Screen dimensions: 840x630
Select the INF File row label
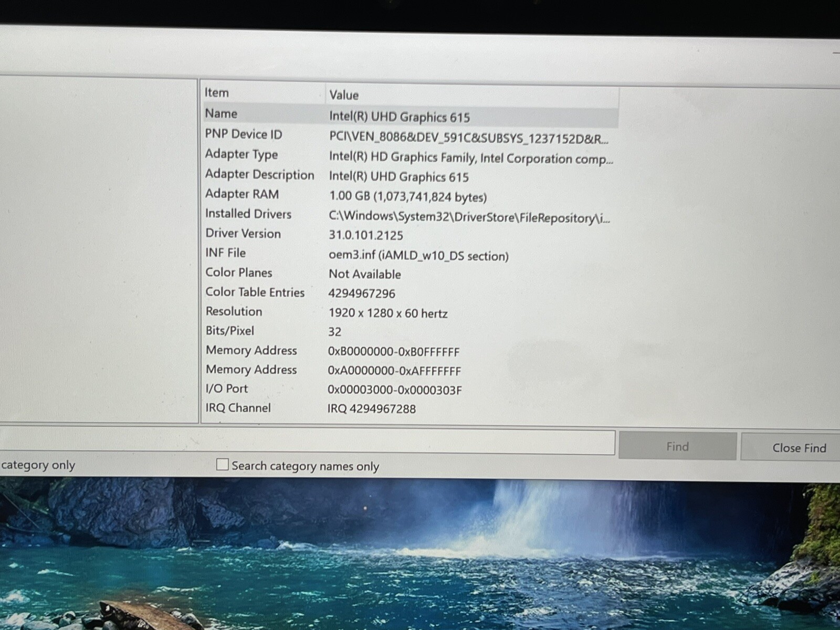pos(225,253)
